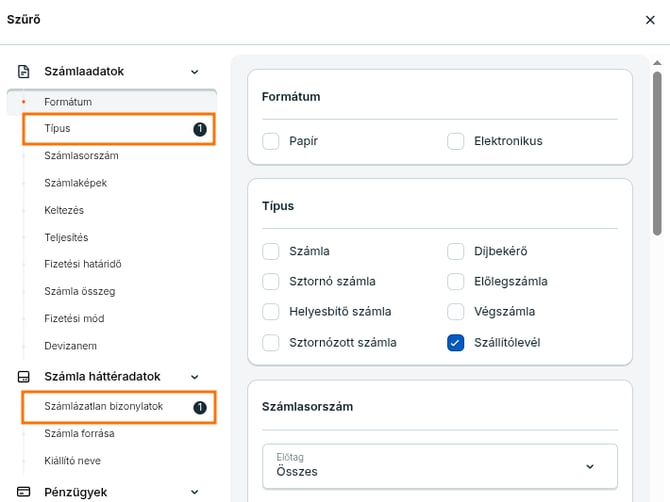Tick the Sztornó számla checkbox
Image resolution: width=670 pixels, height=502 pixels.
[271, 281]
